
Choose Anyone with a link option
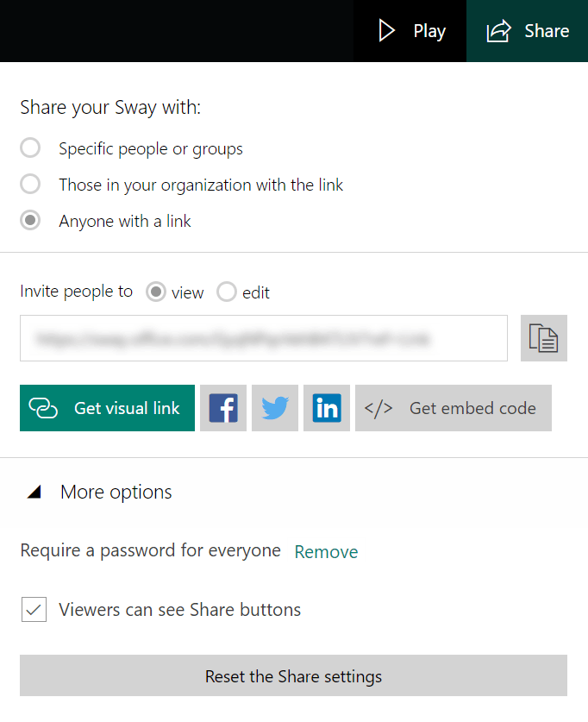point(31,221)
